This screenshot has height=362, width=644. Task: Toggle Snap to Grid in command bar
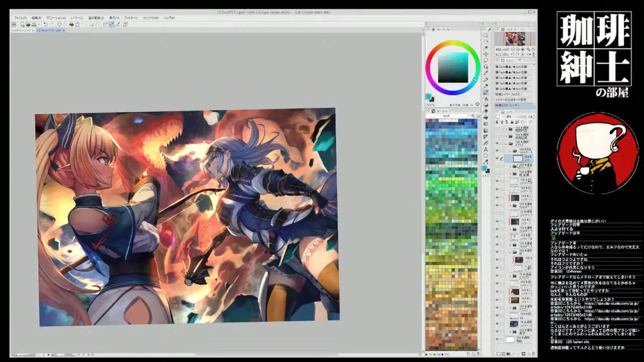click(x=118, y=25)
